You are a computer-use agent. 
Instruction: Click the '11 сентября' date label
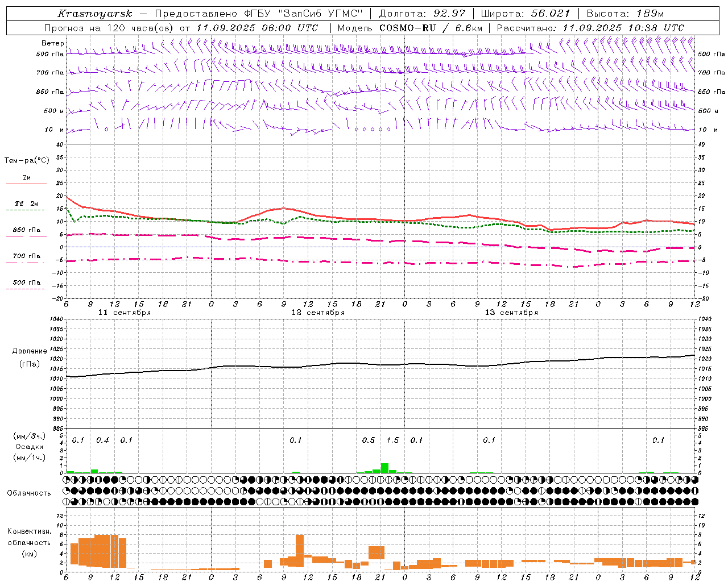125,313
